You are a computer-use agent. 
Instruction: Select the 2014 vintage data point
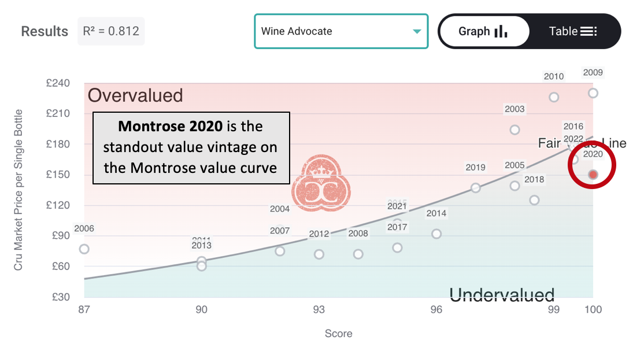436,234
